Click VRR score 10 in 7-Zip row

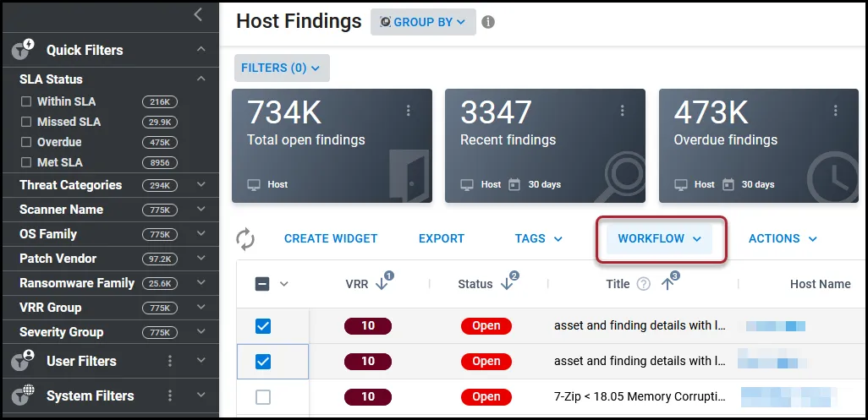click(x=368, y=397)
